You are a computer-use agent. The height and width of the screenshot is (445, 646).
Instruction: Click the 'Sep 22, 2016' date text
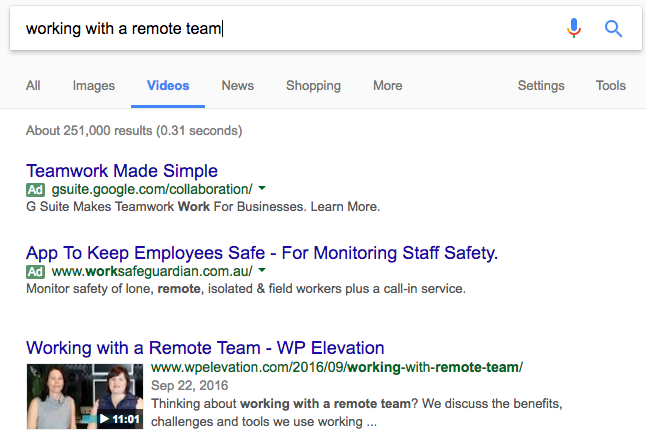pyautogui.click(x=190, y=386)
